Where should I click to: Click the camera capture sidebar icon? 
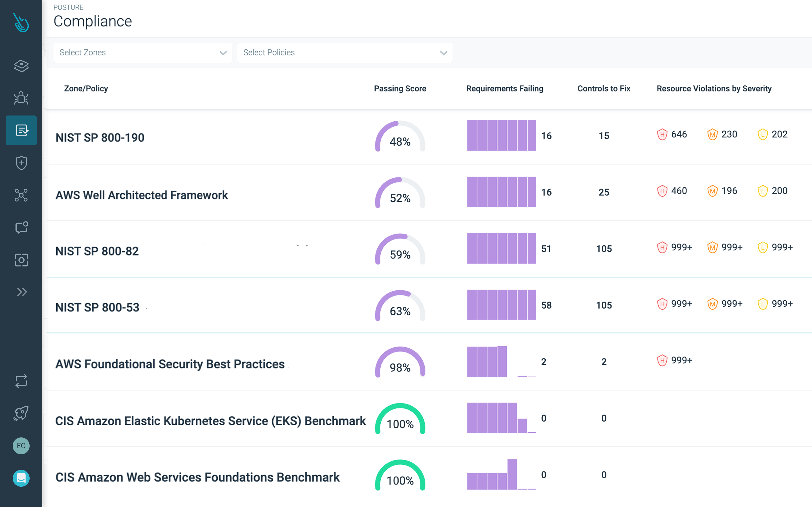pos(21,260)
